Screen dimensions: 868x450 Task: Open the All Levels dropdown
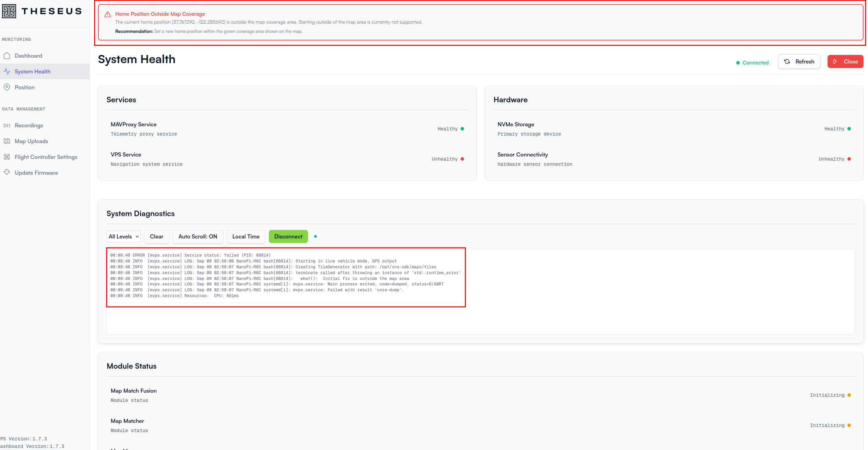[x=123, y=236]
